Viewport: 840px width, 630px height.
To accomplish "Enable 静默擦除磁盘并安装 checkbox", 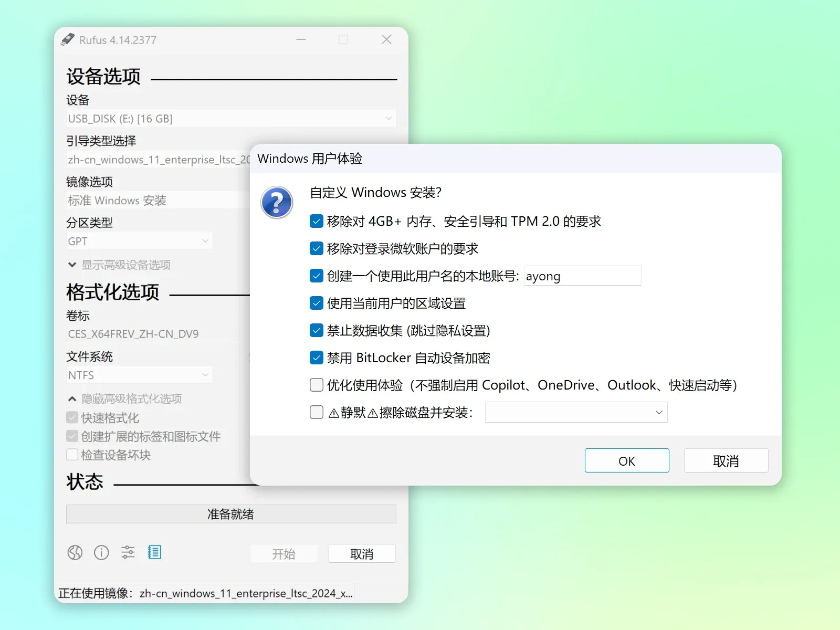I will click(317, 413).
